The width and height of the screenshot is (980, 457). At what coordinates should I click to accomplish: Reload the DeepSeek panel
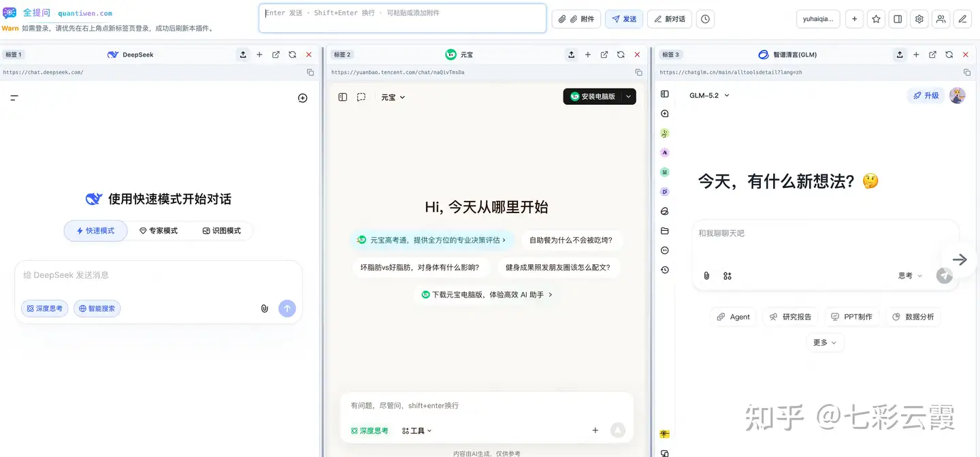tap(292, 54)
